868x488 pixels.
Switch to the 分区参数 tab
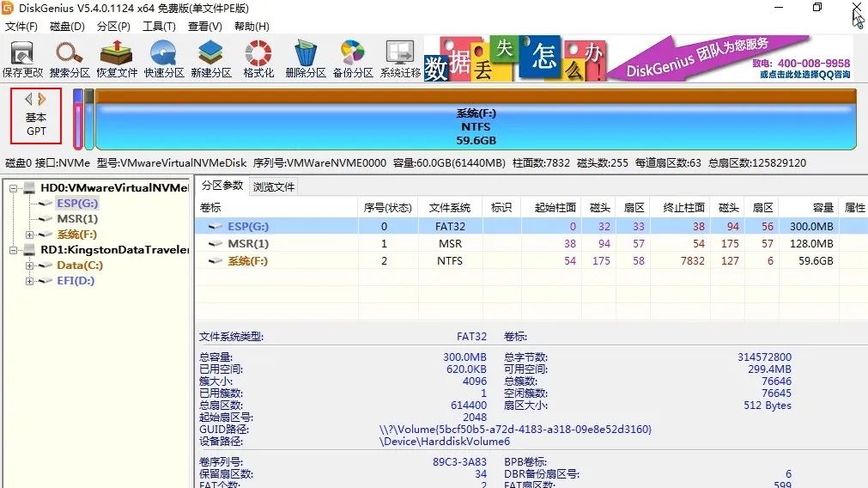[x=222, y=186]
